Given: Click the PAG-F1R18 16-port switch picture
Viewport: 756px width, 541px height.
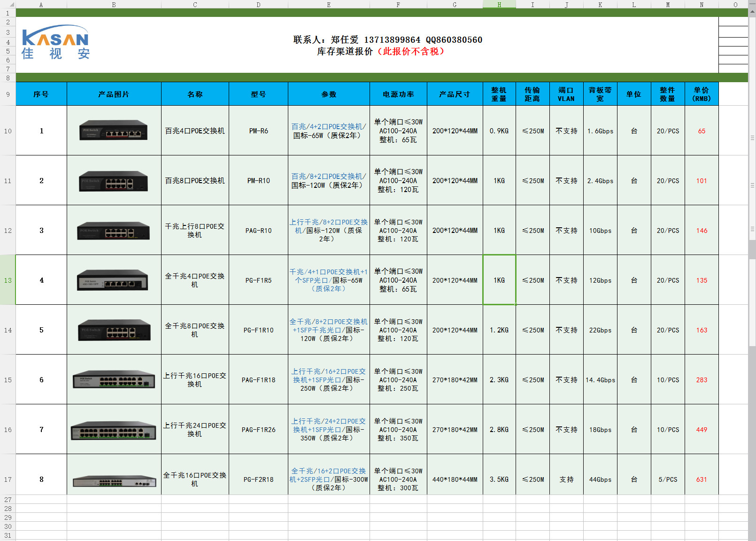Looking at the screenshot, I should coord(114,379).
